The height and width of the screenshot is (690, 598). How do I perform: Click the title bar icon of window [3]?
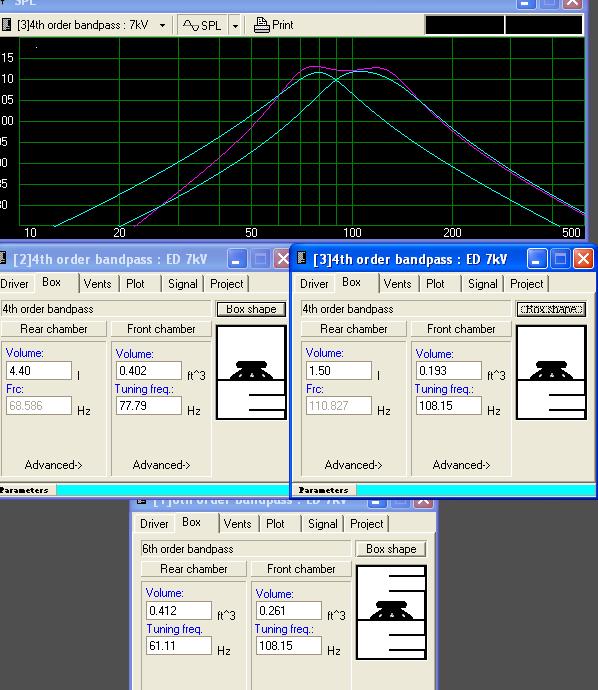click(x=301, y=258)
